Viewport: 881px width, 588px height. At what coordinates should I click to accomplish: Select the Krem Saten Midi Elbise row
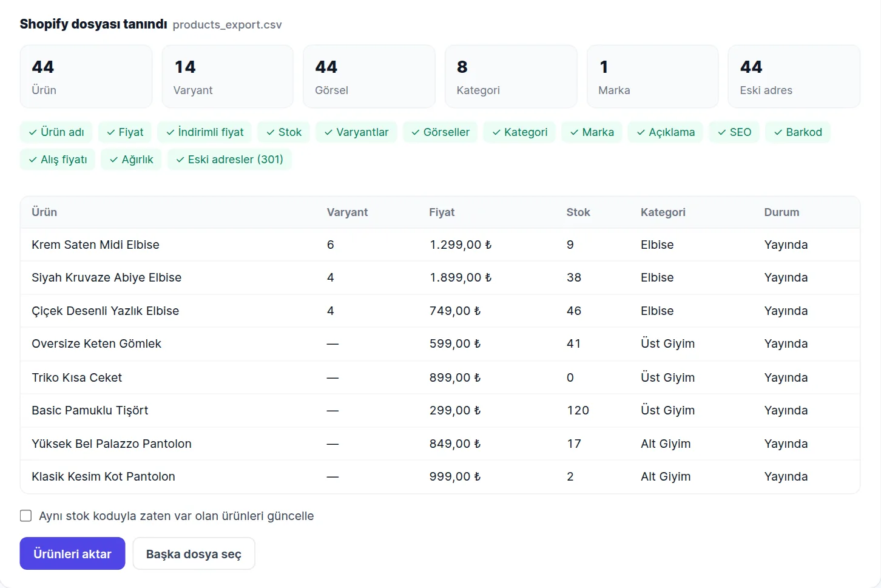point(440,245)
